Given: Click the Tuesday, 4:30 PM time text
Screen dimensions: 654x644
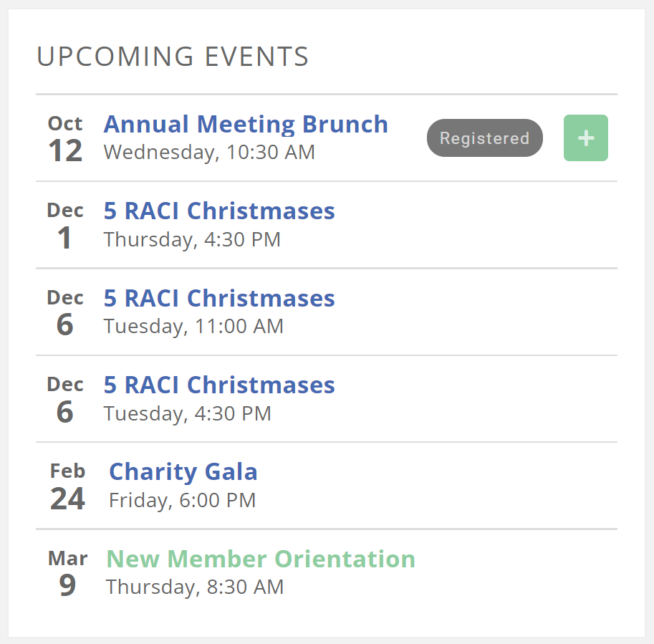Looking at the screenshot, I should [187, 413].
